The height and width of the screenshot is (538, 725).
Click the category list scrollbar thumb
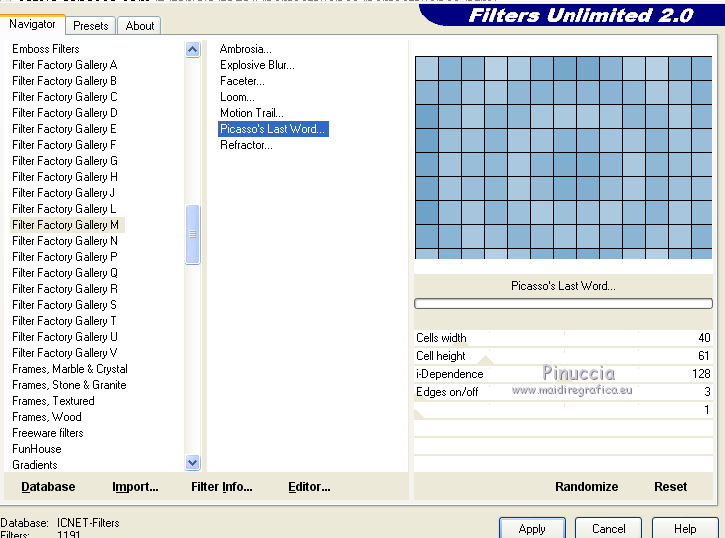pyautogui.click(x=193, y=234)
